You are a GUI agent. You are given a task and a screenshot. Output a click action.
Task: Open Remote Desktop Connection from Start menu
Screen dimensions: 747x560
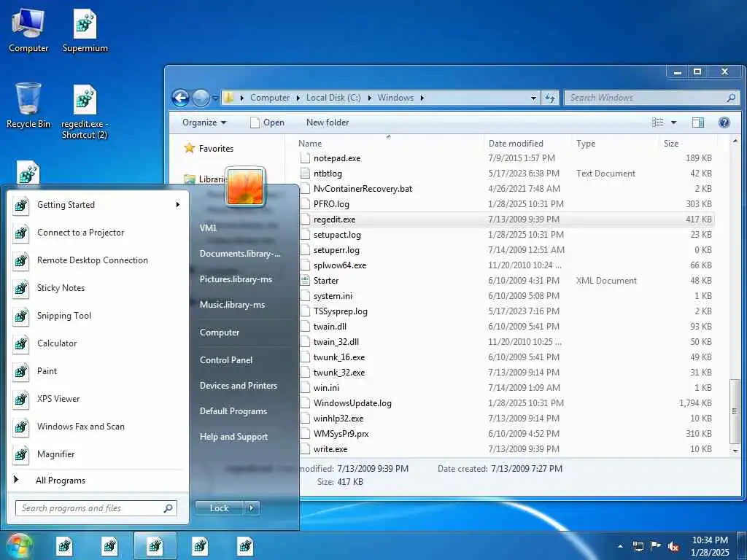pos(93,260)
